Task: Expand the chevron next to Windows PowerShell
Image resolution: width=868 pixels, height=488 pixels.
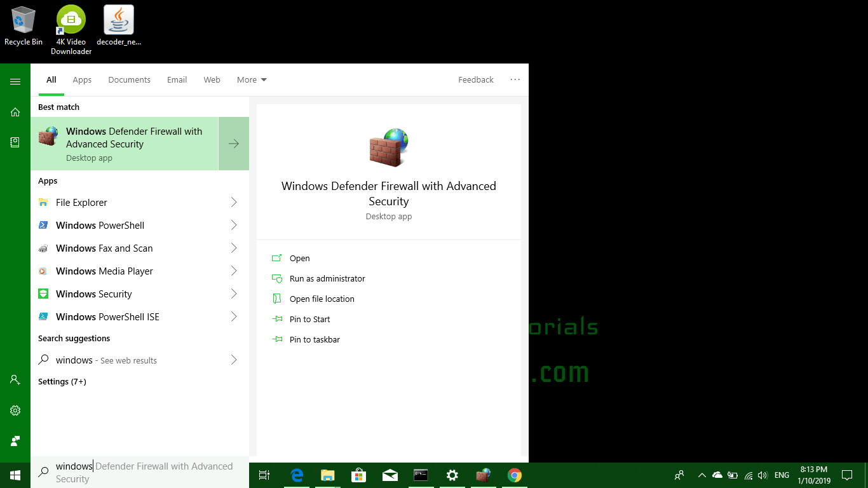Action: pyautogui.click(x=234, y=225)
